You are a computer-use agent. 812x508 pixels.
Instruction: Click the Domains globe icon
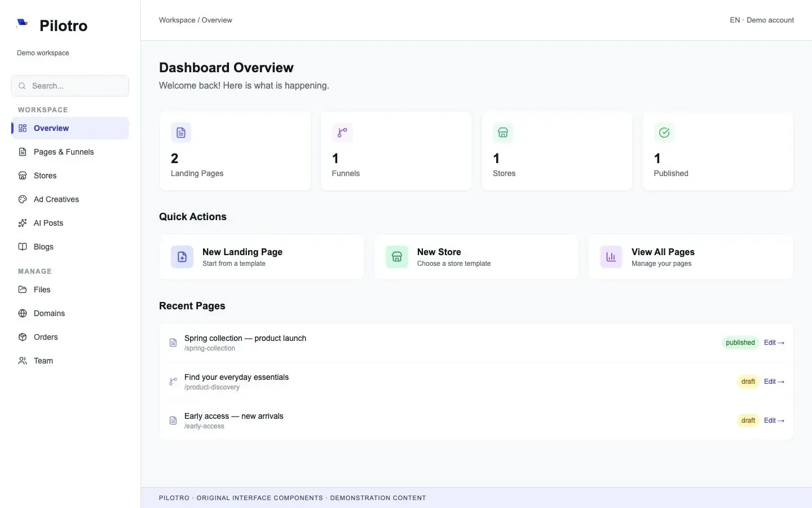[x=23, y=313]
